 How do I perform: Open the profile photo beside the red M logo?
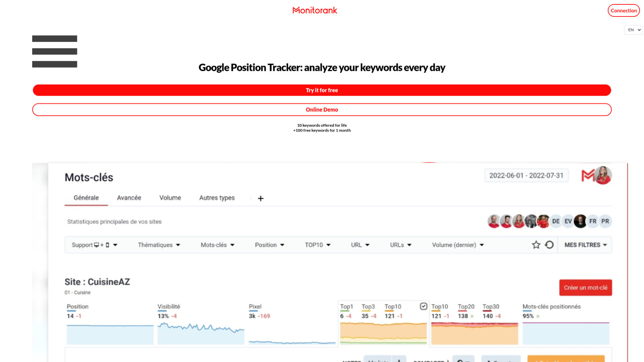603,175
